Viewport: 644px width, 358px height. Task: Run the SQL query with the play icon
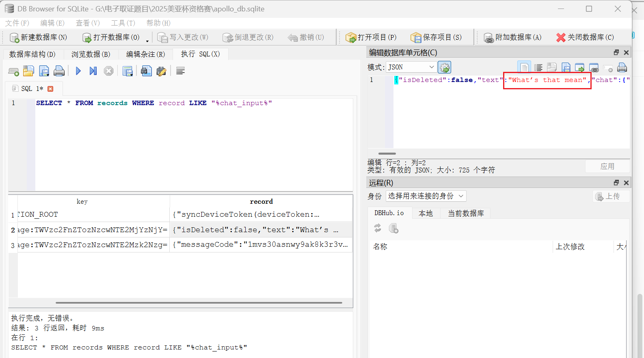pyautogui.click(x=78, y=71)
